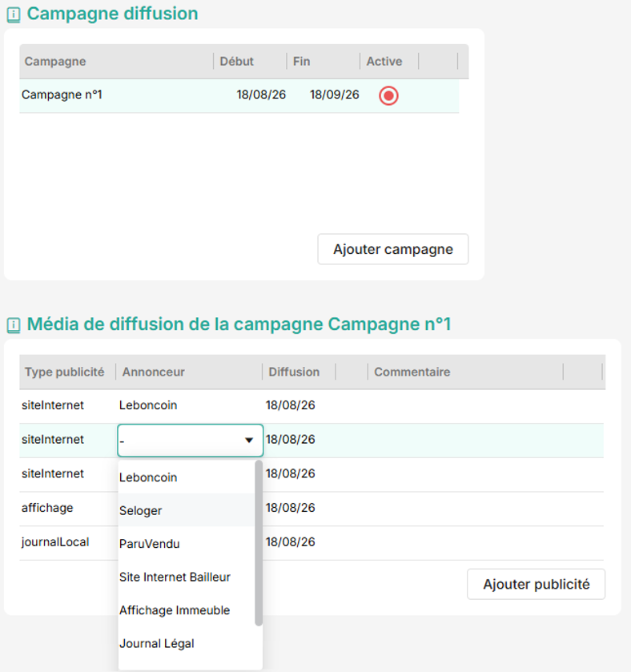Select the affichage publicity row
The image size is (631, 672).
coord(311,509)
